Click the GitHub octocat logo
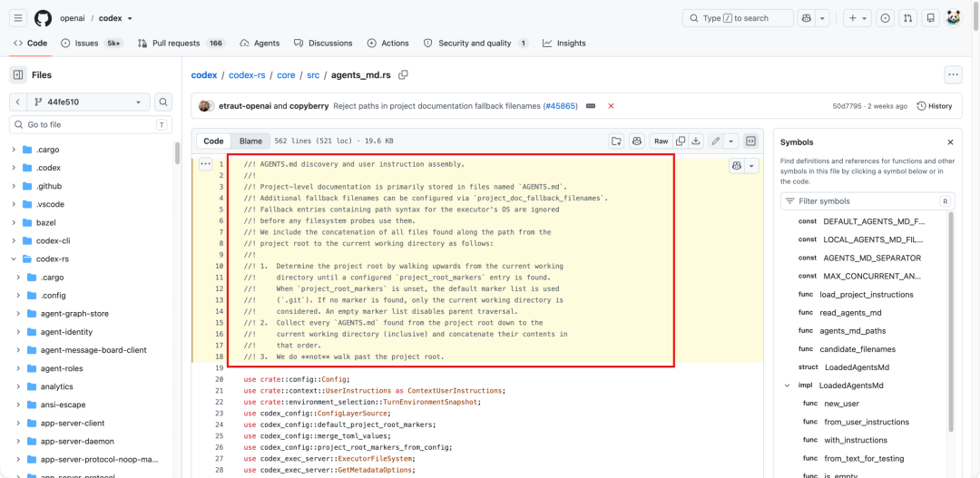The image size is (980, 478). [44, 18]
